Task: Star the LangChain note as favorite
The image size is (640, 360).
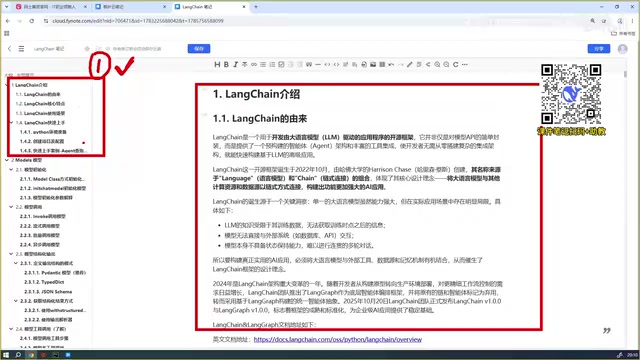Action: click(87, 49)
